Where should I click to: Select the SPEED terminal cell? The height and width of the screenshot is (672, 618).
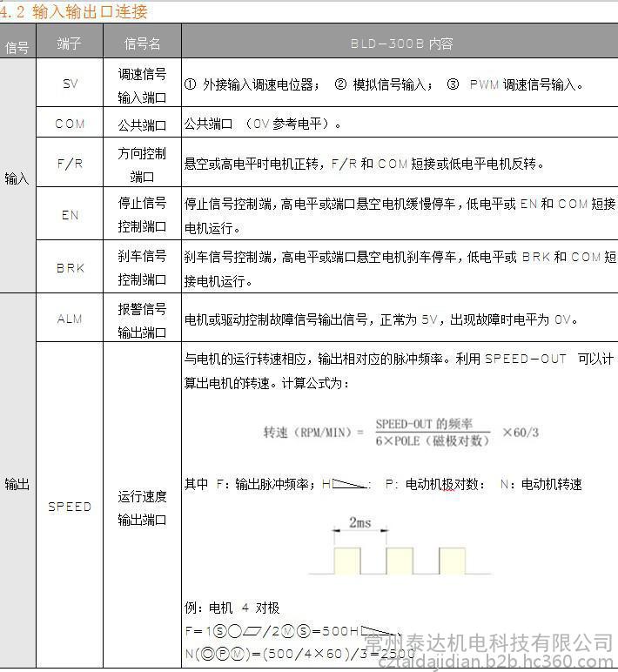70,507
